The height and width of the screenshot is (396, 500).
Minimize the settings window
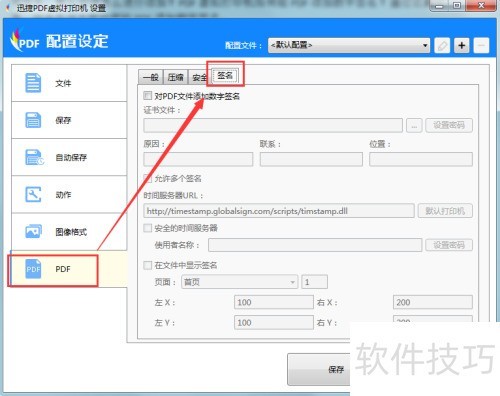point(440,6)
